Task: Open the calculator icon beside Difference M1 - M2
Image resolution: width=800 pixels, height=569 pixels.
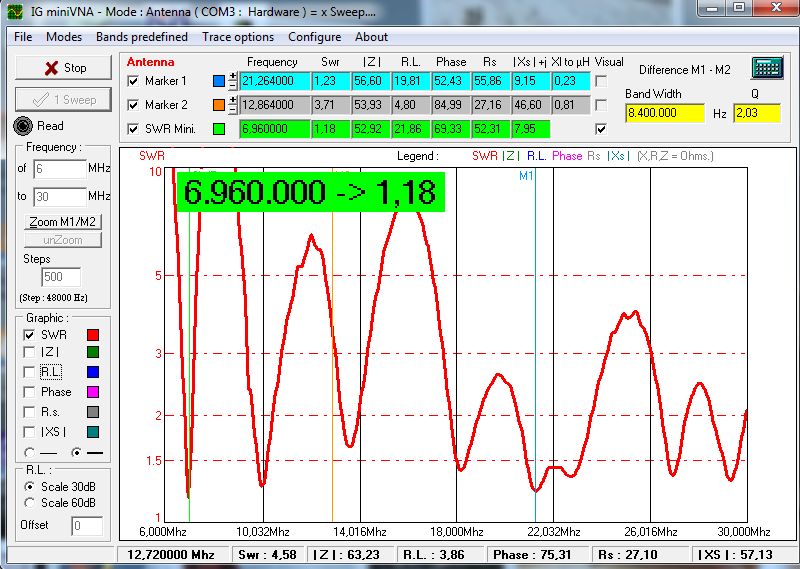Action: [766, 69]
